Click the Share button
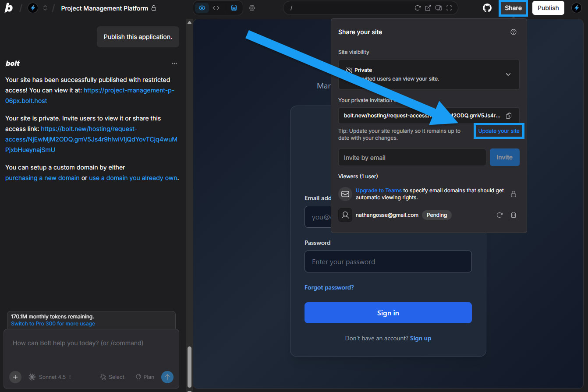Image resolution: width=588 pixels, height=392 pixels. (x=513, y=8)
